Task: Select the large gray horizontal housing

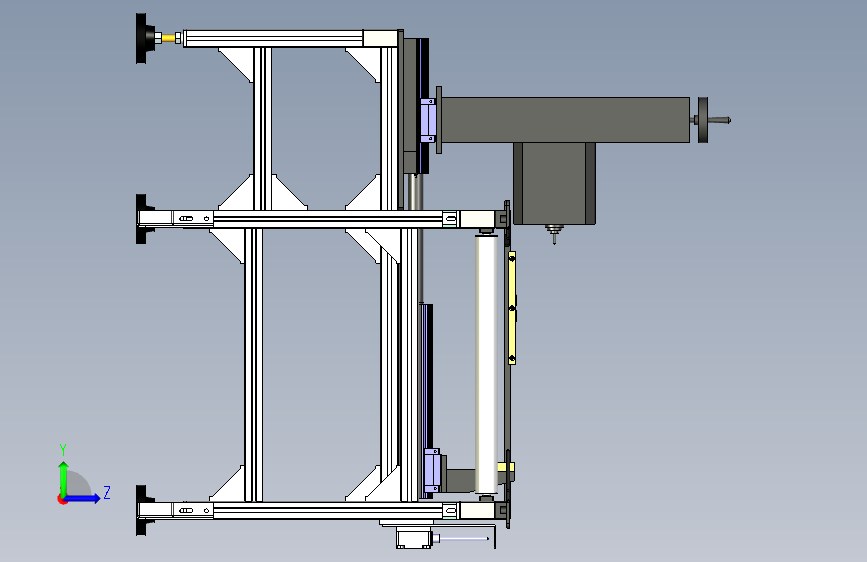Action: click(x=565, y=120)
